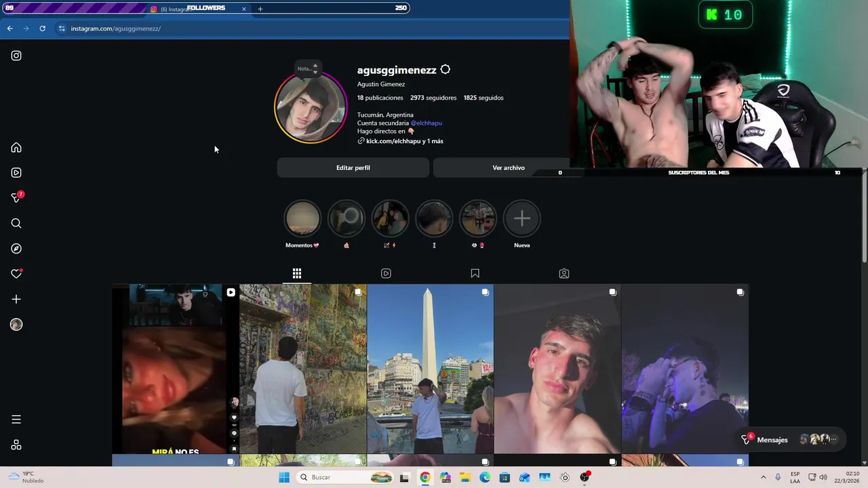Open profile settings gear next to username
This screenshot has height=488, width=868.
pyautogui.click(x=445, y=70)
